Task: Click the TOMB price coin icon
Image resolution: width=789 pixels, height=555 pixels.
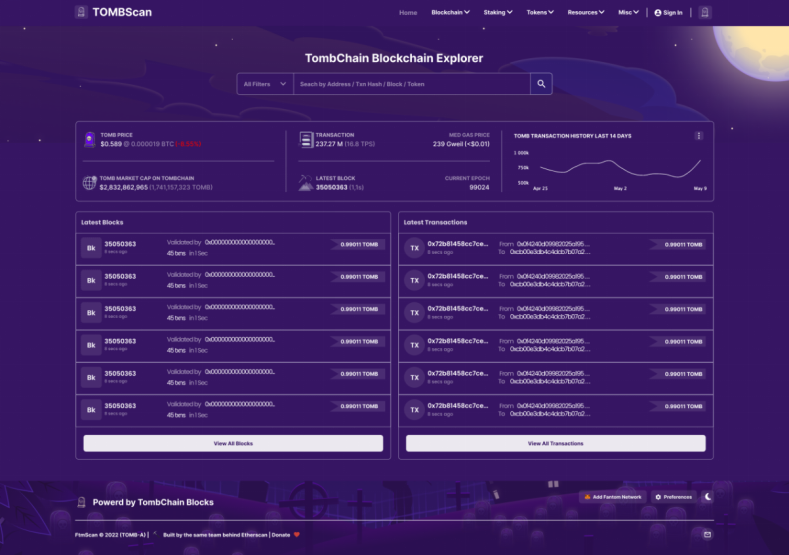Action: [x=90, y=139]
